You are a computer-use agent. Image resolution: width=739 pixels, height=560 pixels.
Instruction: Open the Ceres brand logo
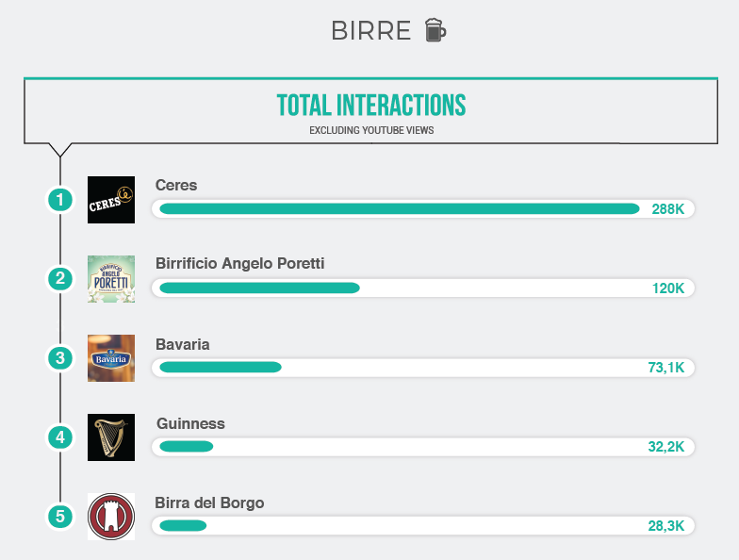(111, 200)
